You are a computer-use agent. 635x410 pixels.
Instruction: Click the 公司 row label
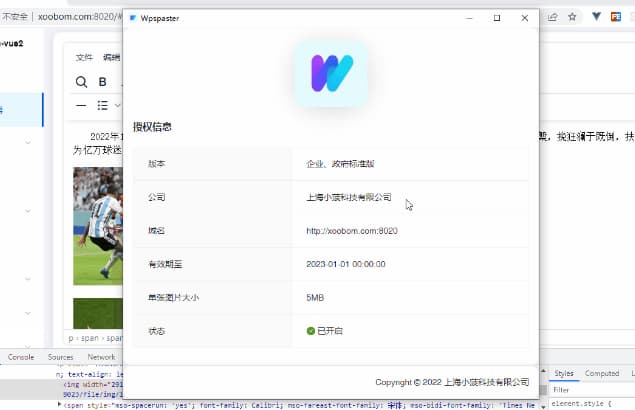pos(156,197)
